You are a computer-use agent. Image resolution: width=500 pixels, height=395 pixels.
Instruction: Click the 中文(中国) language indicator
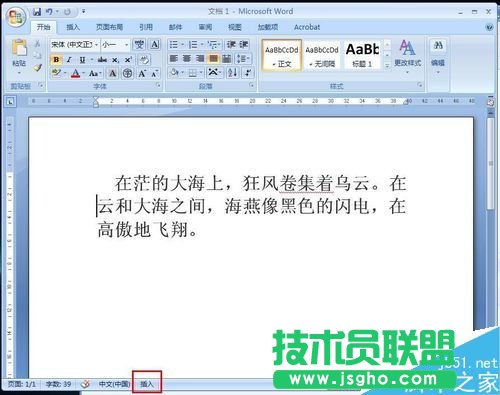point(114,384)
